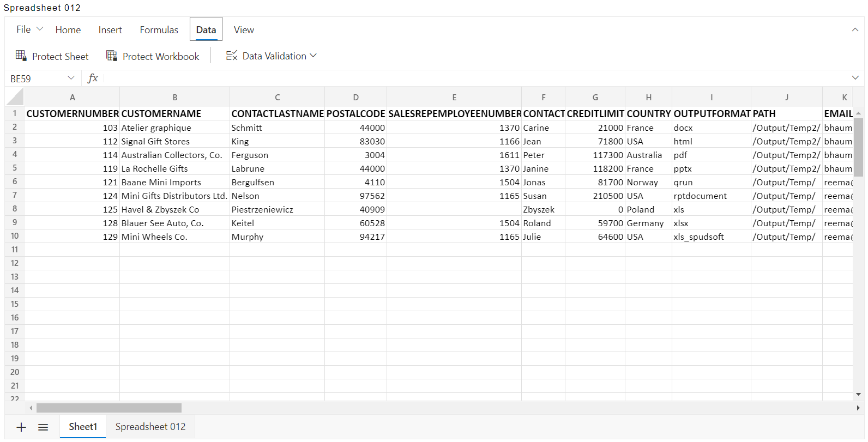Open the Name Box dropdown arrow
Viewport: 868px width, 442px height.
coord(71,78)
